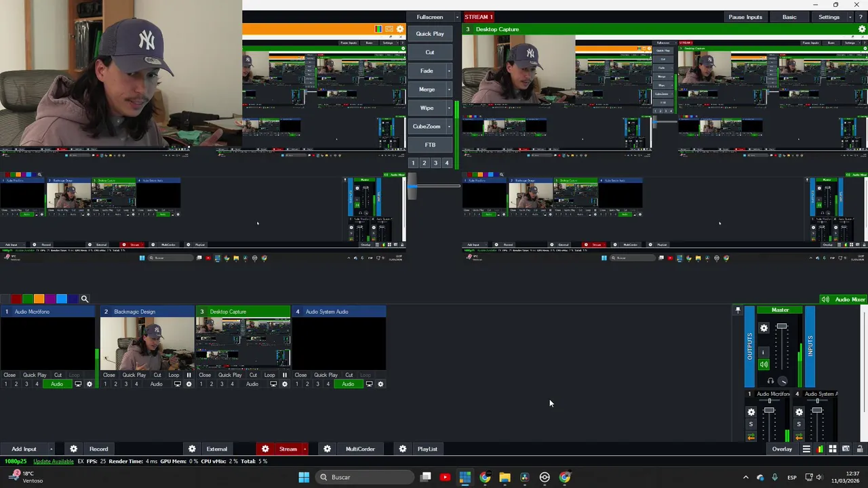Open settings gear for Desktop Capture input
This screenshot has width=868, height=488.
point(284,384)
